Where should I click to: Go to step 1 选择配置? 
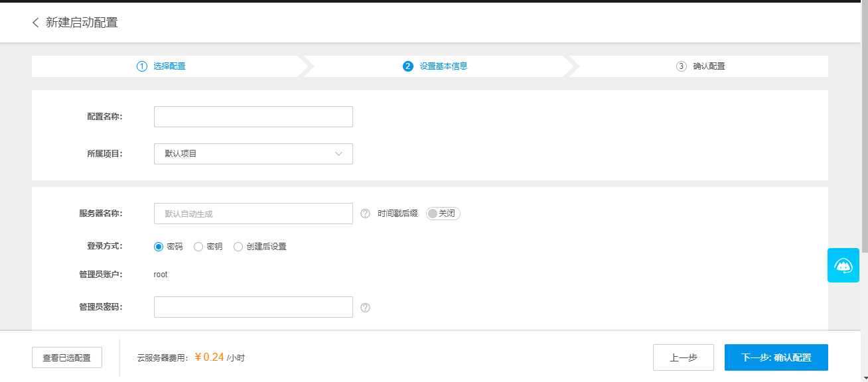pos(161,66)
